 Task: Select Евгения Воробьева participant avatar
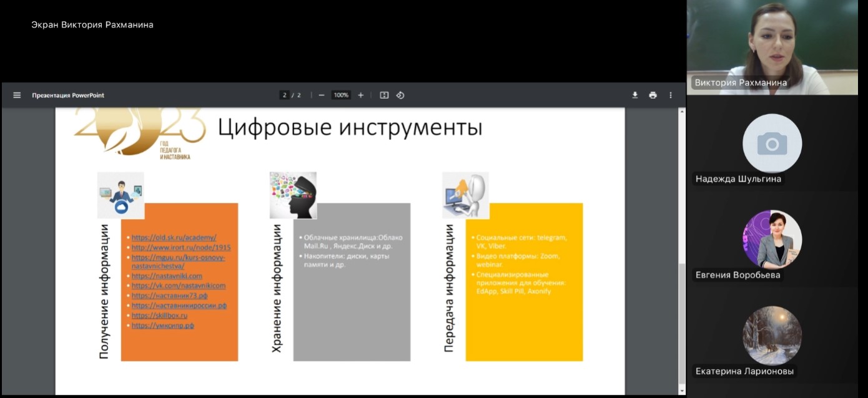tap(772, 240)
